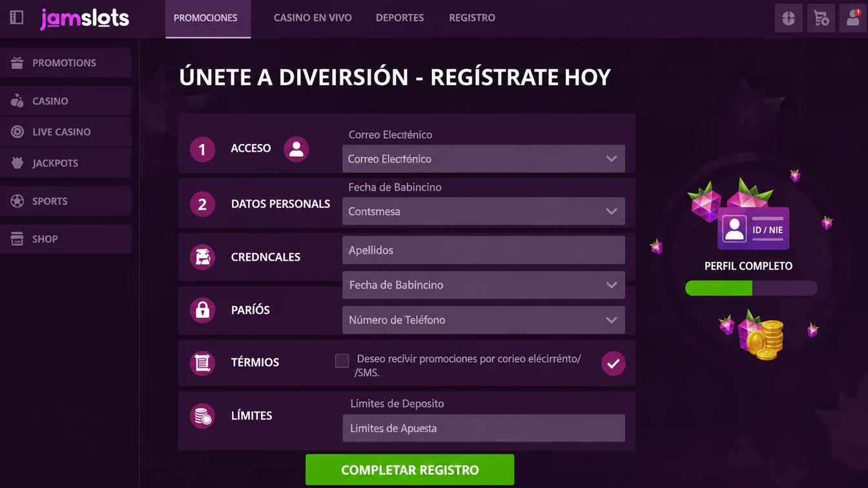This screenshot has width=868, height=488.
Task: Select Live Casino in the sidebar
Action: (x=65, y=132)
